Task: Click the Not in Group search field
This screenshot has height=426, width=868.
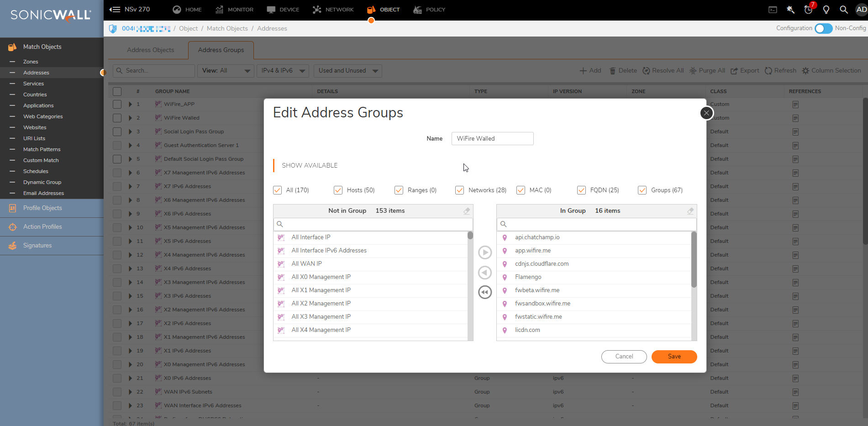Action: pos(373,224)
